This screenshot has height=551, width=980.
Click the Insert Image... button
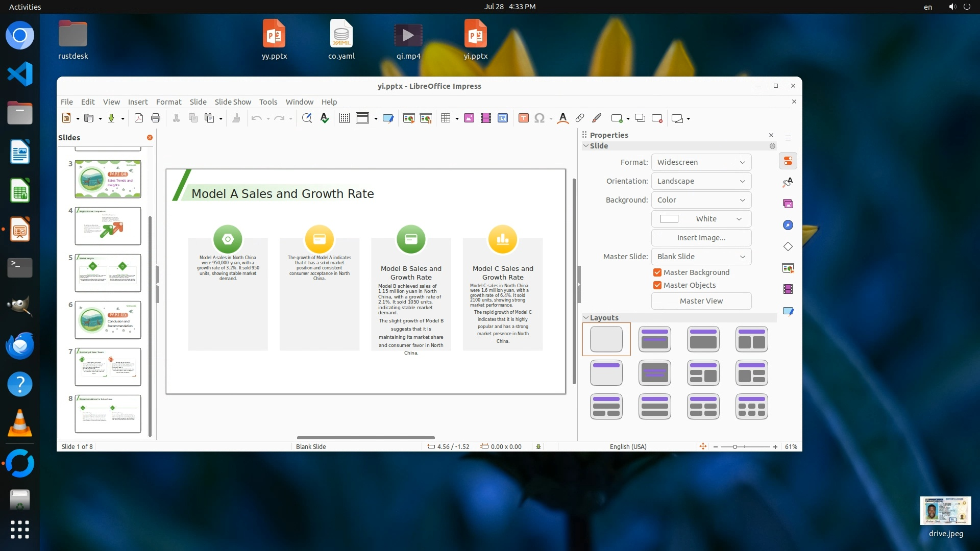[x=701, y=238]
